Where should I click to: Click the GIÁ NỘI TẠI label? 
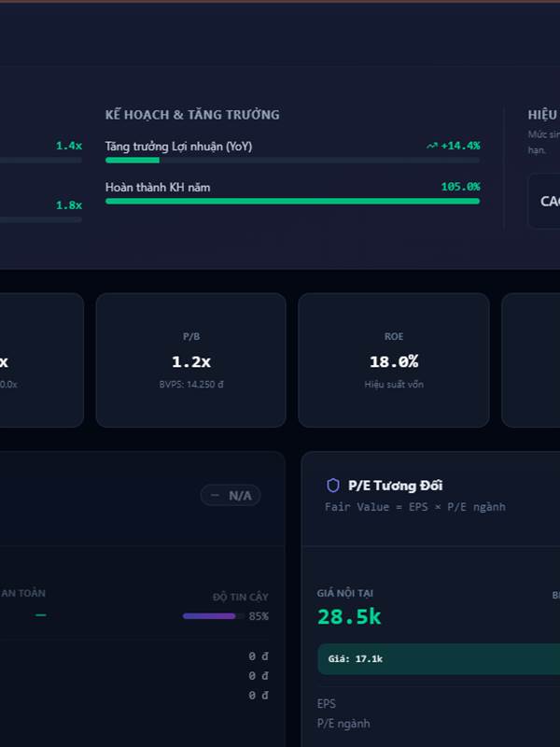coord(345,594)
